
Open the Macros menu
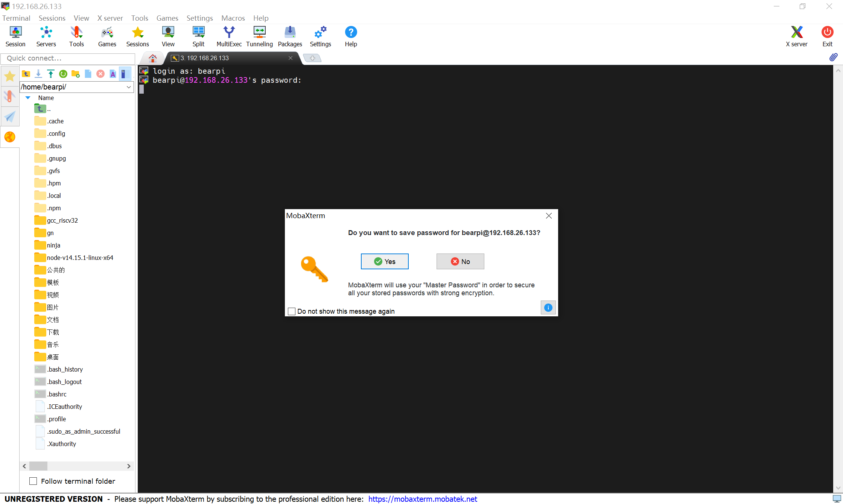click(x=233, y=18)
